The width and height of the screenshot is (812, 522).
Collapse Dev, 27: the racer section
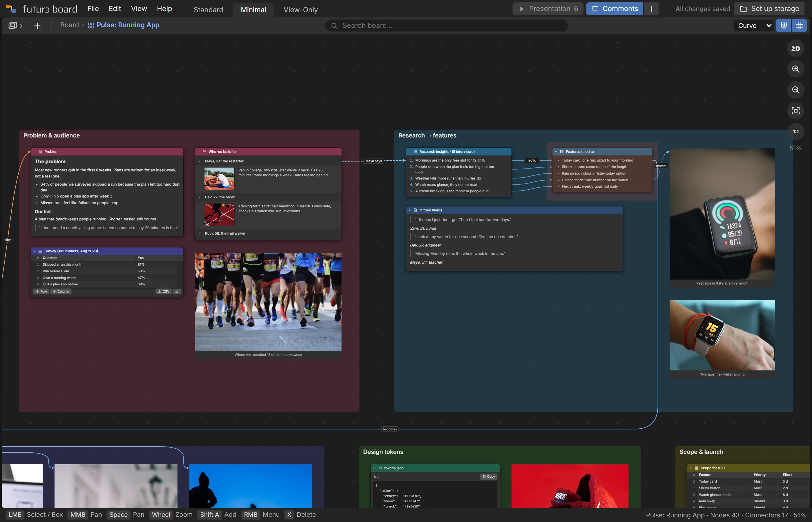click(200, 197)
